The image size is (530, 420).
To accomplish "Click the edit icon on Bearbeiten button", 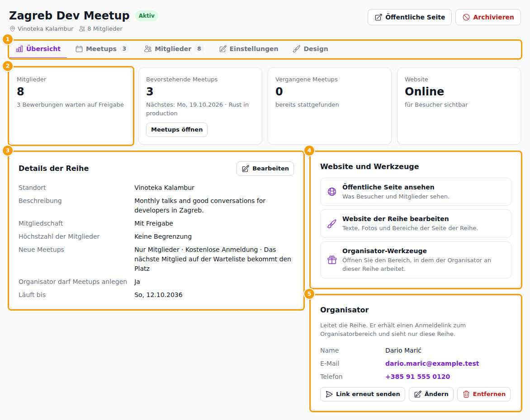I will click(246, 169).
